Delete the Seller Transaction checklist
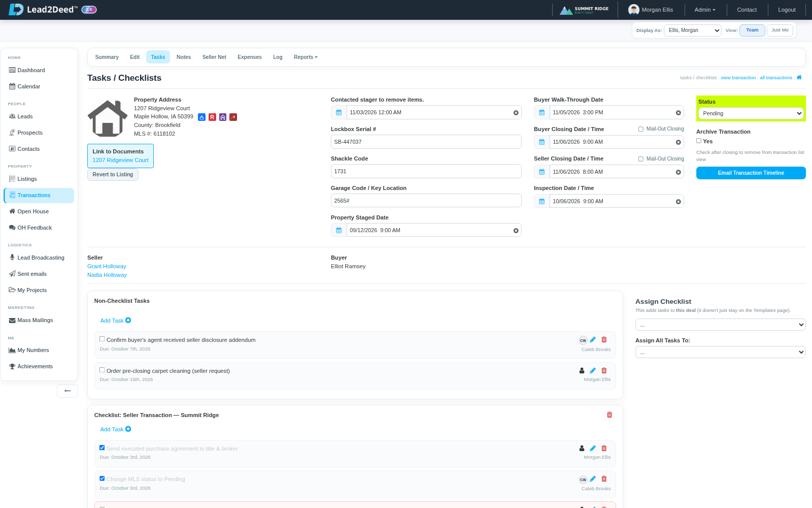The height and width of the screenshot is (508, 812). point(610,415)
